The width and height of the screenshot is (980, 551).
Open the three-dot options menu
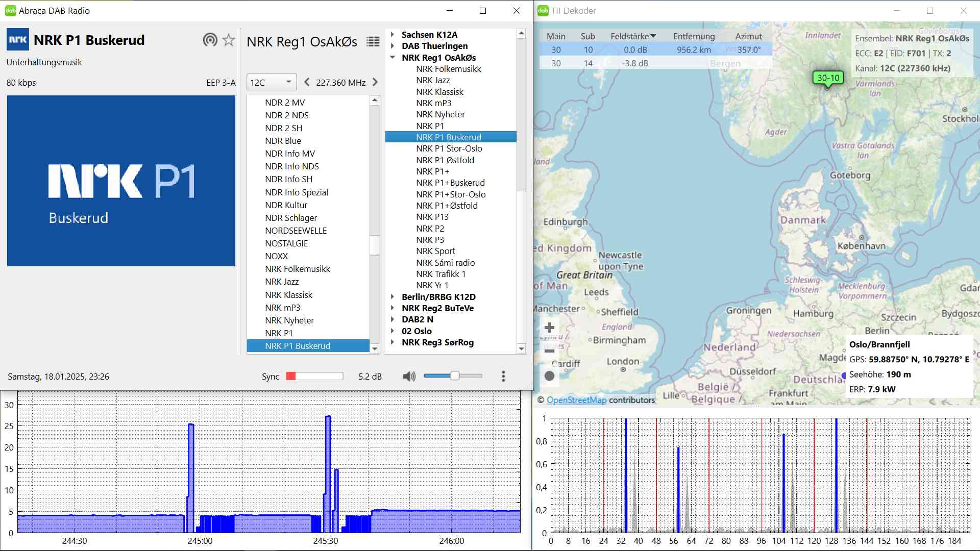pos(503,377)
